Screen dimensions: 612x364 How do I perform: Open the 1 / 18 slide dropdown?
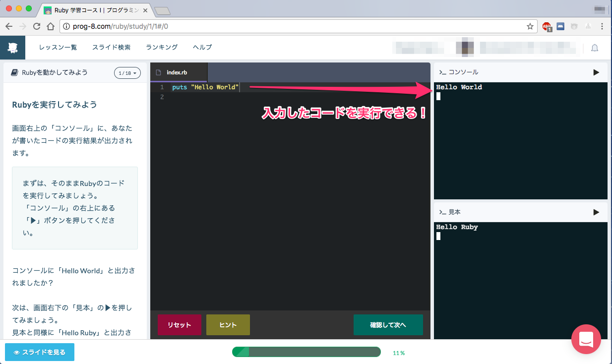(x=127, y=73)
